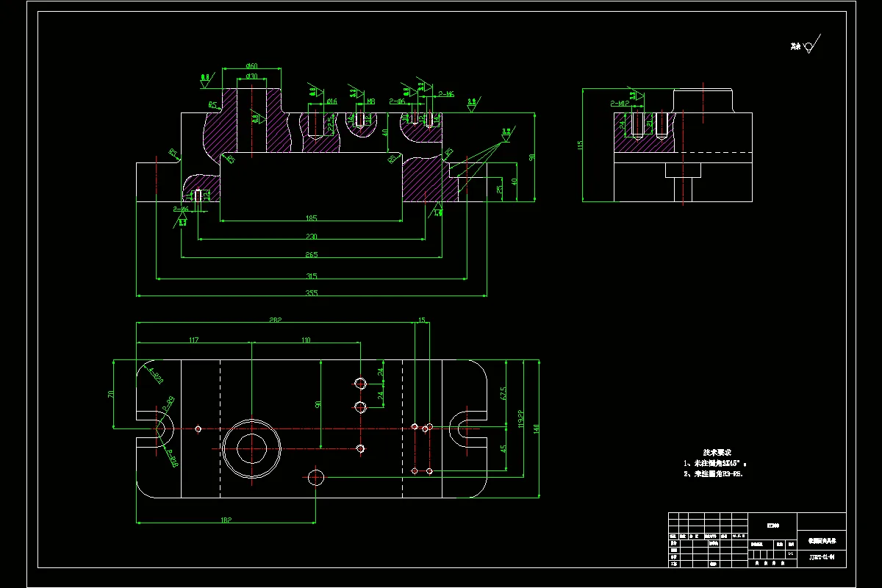882x588 pixels.
Task: Select the 182 dimension at plan bottom
Action: click(x=226, y=520)
